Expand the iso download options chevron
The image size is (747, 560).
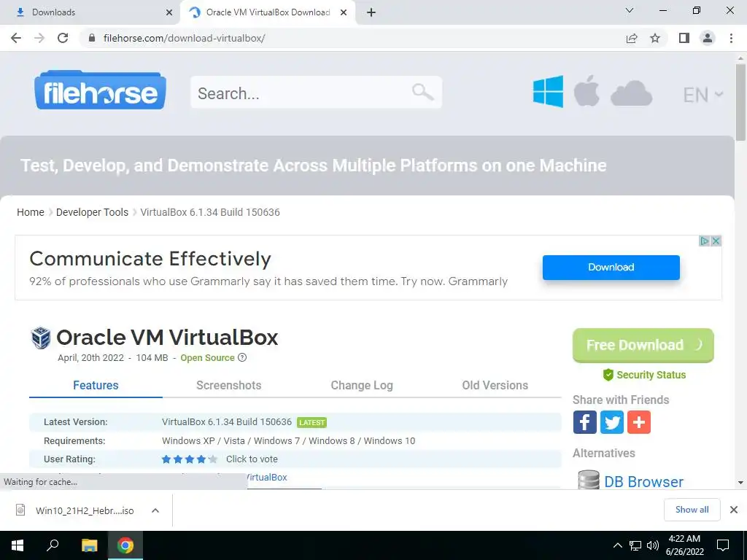(155, 510)
